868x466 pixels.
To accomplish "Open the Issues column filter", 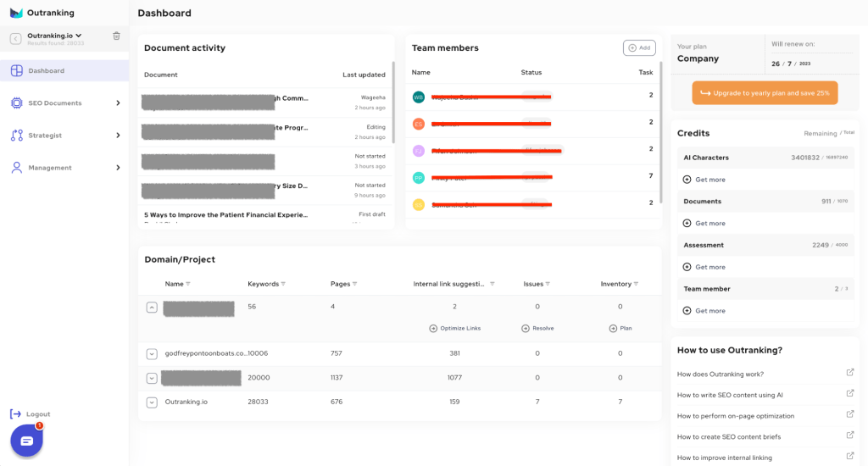I will tap(548, 284).
